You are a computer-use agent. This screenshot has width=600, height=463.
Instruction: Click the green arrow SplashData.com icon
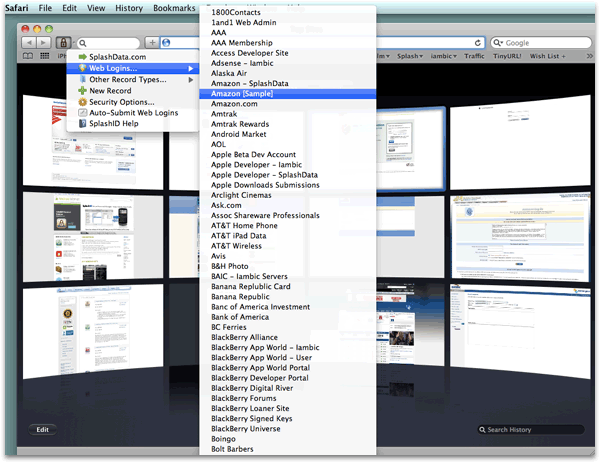tap(82, 57)
